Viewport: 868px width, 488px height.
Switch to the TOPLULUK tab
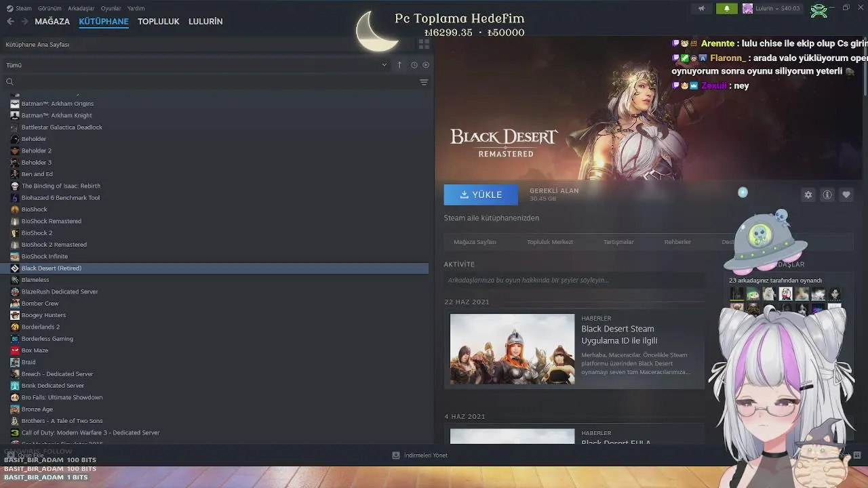[x=158, y=22]
